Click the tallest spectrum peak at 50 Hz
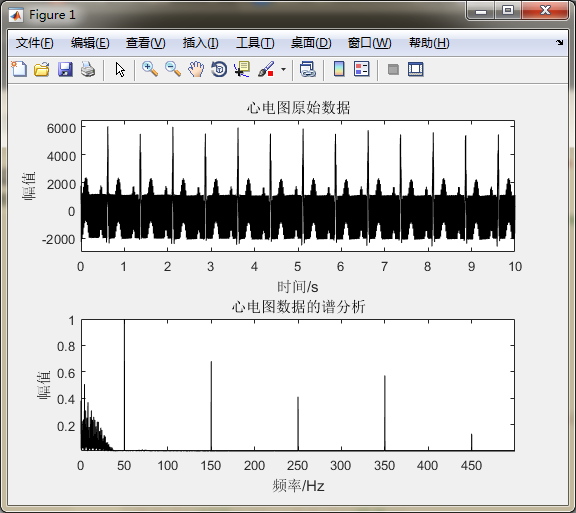 (x=125, y=385)
